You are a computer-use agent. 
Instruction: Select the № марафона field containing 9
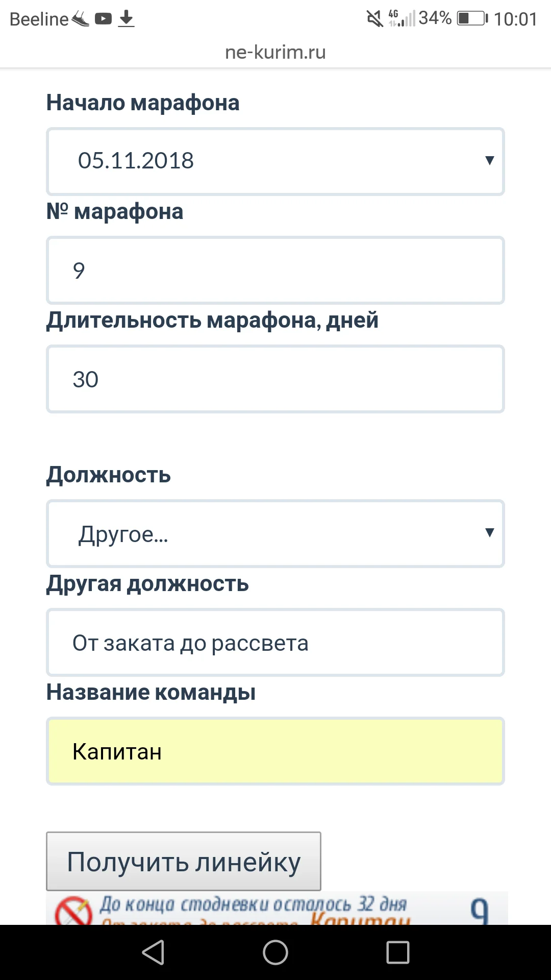275,270
